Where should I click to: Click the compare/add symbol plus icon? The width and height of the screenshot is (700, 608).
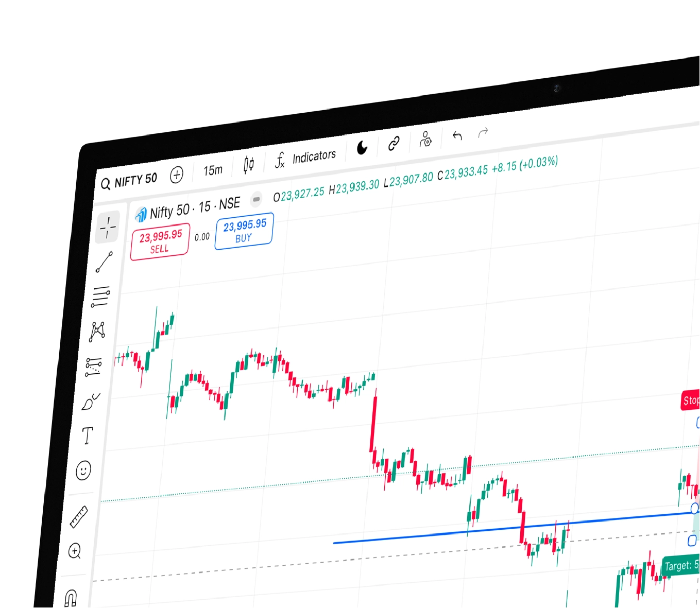click(177, 175)
